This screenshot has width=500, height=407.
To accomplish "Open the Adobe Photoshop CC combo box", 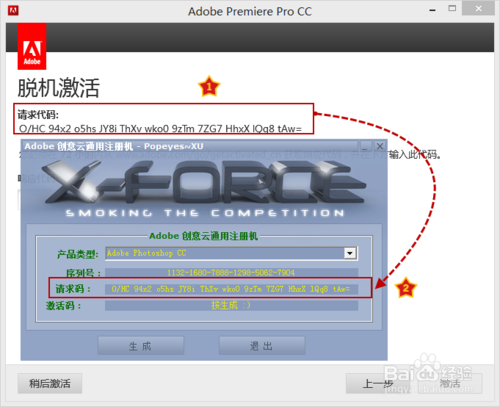I will click(231, 253).
